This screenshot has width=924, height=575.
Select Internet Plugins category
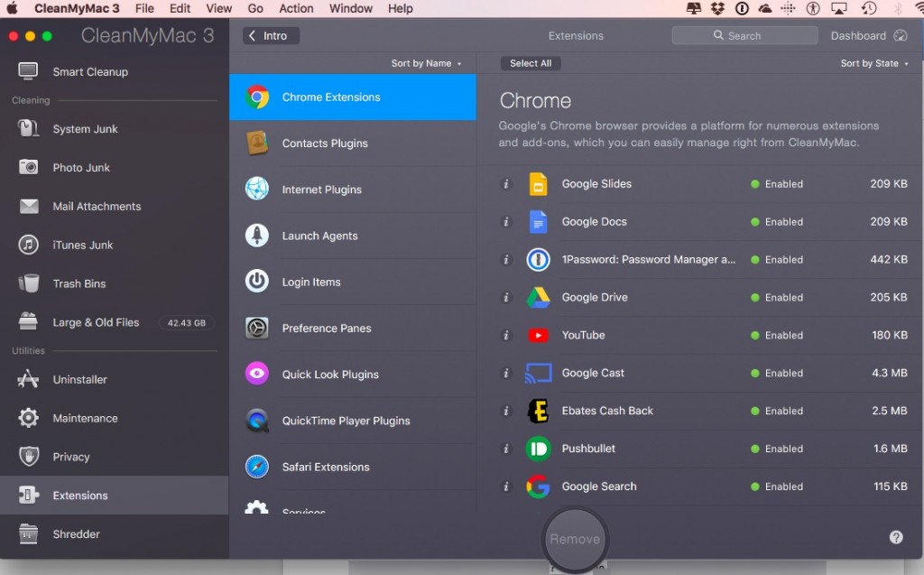tap(353, 190)
